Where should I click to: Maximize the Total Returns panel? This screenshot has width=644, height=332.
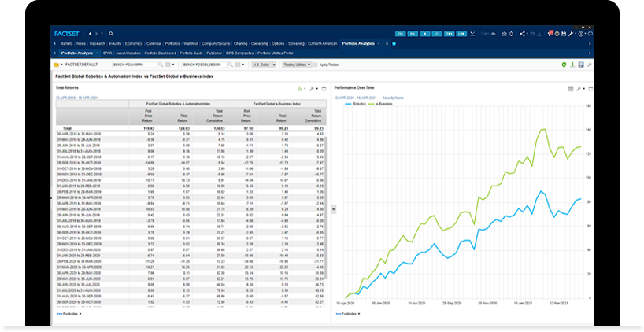(324, 89)
